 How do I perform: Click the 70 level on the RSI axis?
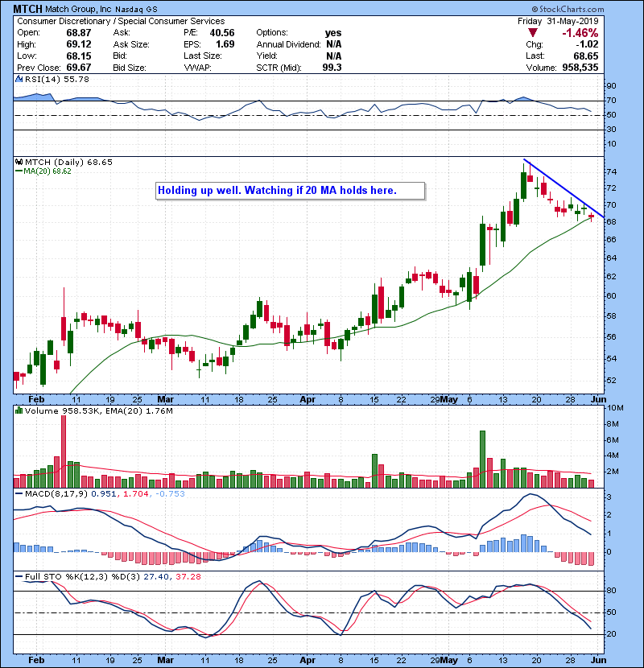(x=611, y=101)
